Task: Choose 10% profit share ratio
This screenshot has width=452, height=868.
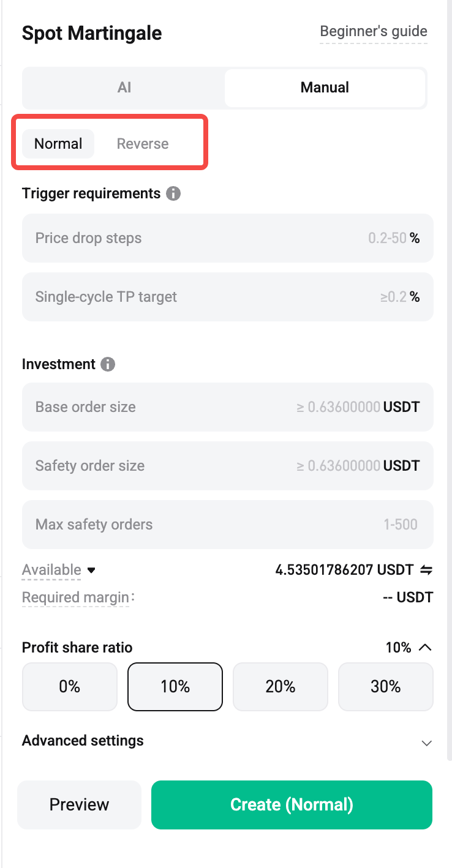Action: coord(175,687)
